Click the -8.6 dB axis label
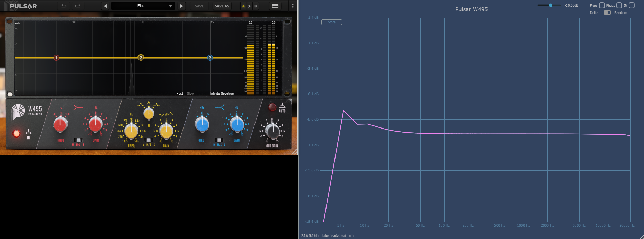Viewport: 644px width, 239px height. point(313,119)
